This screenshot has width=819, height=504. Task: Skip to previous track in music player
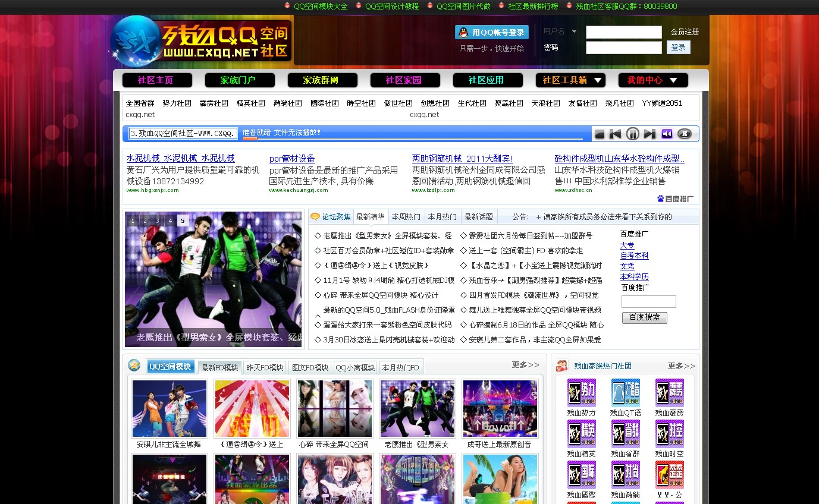tap(615, 134)
